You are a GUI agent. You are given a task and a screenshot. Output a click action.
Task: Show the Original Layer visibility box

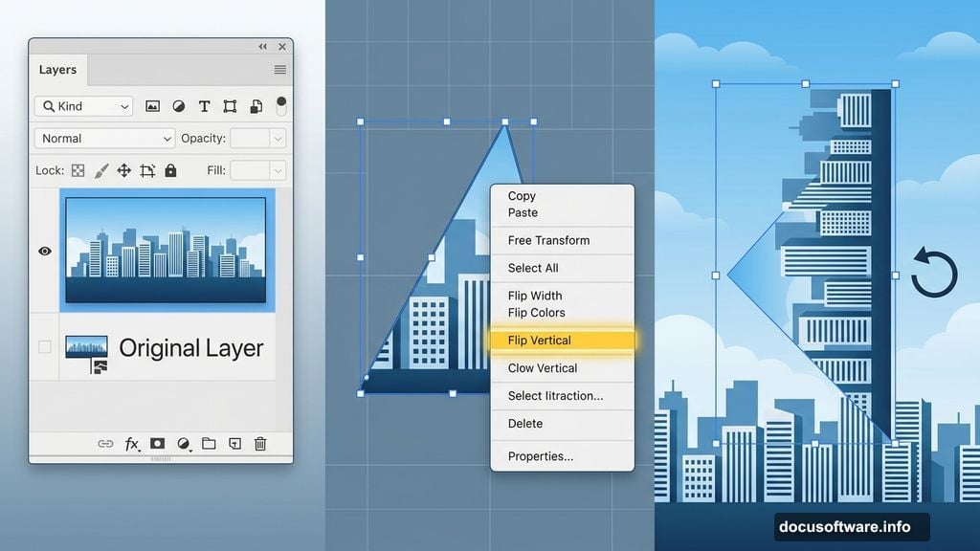tap(44, 346)
